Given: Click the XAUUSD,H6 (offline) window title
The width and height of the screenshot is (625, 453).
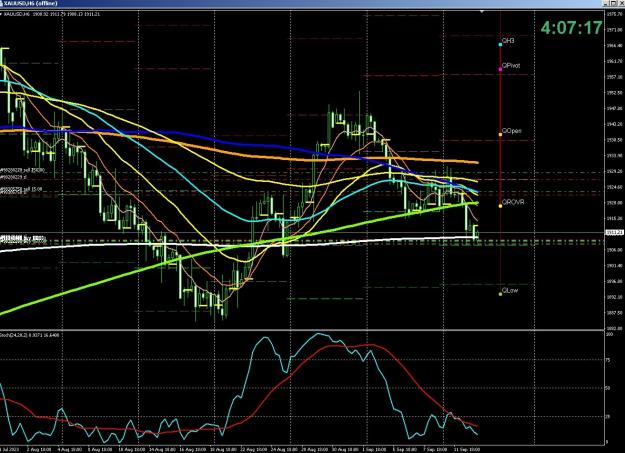Looking at the screenshot, I should pos(31,3).
